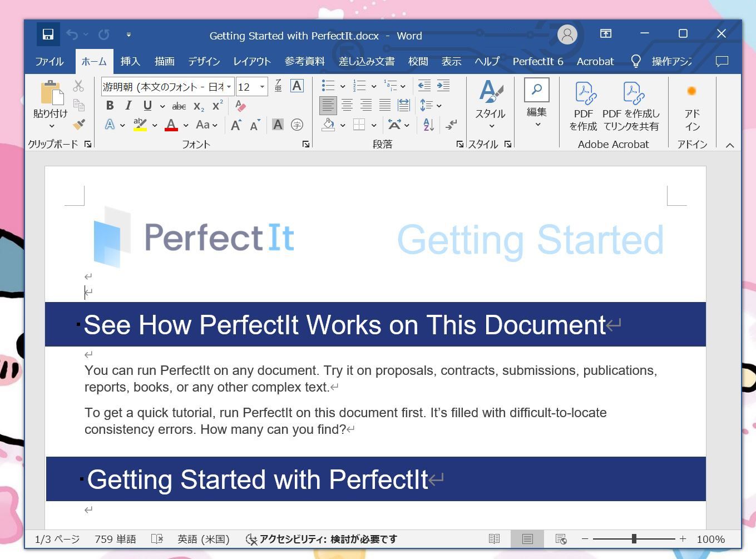
Task: Click the Undo arrow in the title bar
Action: (x=72, y=34)
